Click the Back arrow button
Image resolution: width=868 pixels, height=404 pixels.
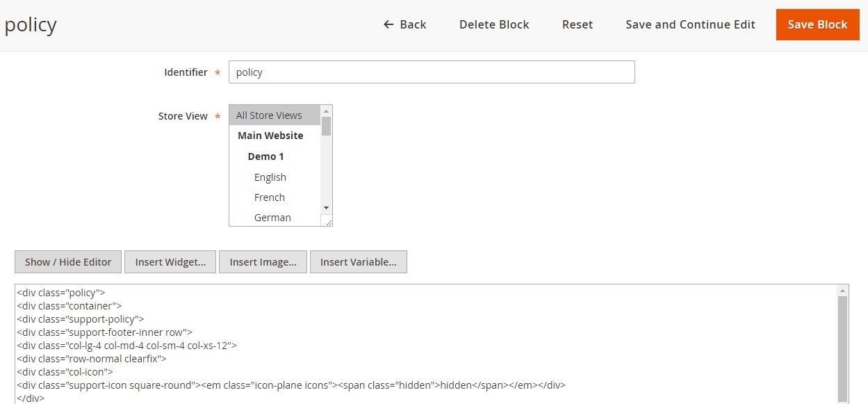click(404, 24)
